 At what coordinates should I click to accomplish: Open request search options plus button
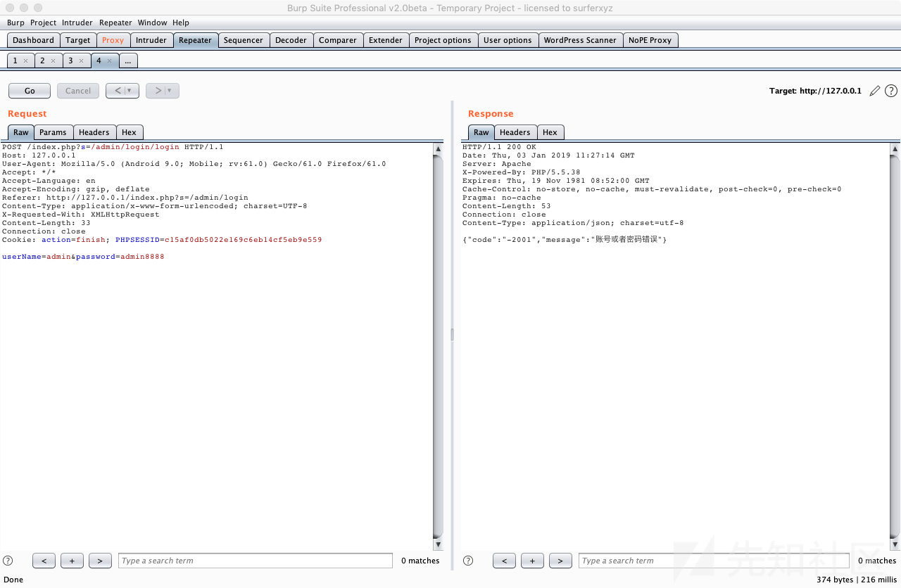point(72,561)
